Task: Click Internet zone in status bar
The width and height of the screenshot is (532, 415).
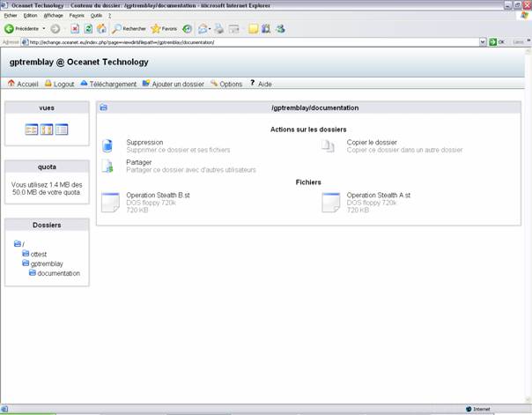Action: pyautogui.click(x=477, y=409)
